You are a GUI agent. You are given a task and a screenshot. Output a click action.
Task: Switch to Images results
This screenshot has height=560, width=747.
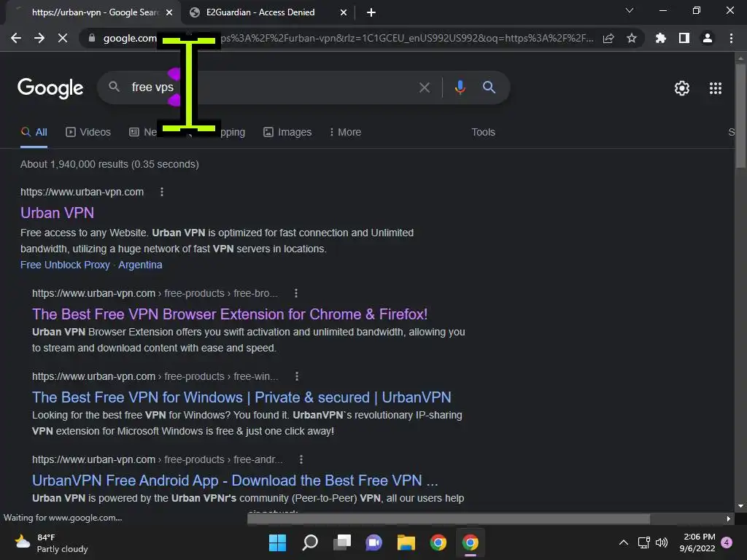287,133
